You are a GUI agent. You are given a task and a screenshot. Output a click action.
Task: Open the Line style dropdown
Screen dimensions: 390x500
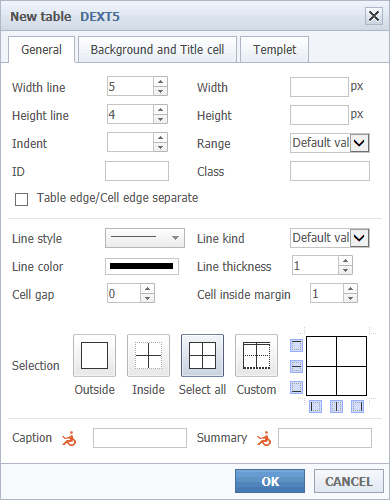145,238
